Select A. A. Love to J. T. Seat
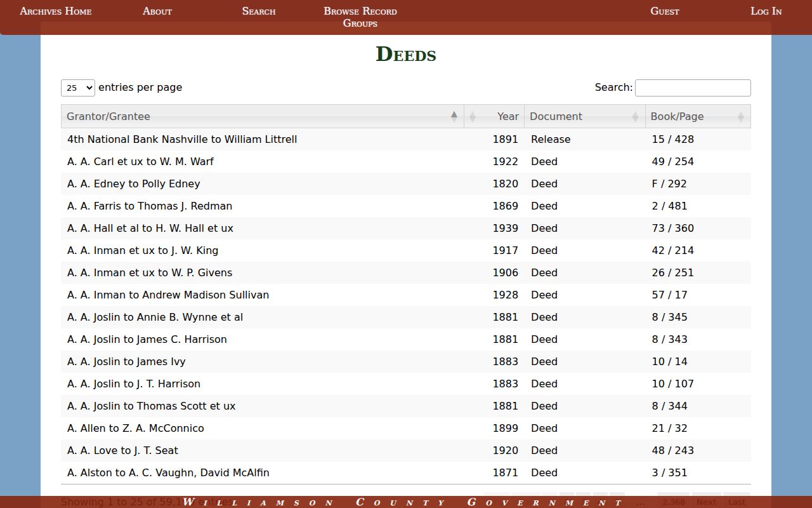This screenshot has width=812, height=508. coord(406,450)
